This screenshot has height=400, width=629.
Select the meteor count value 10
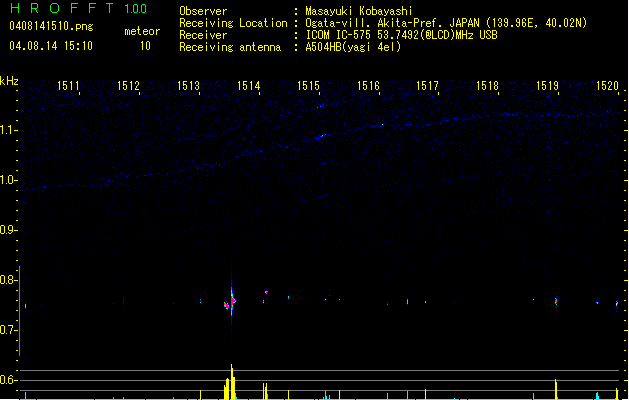[145, 46]
